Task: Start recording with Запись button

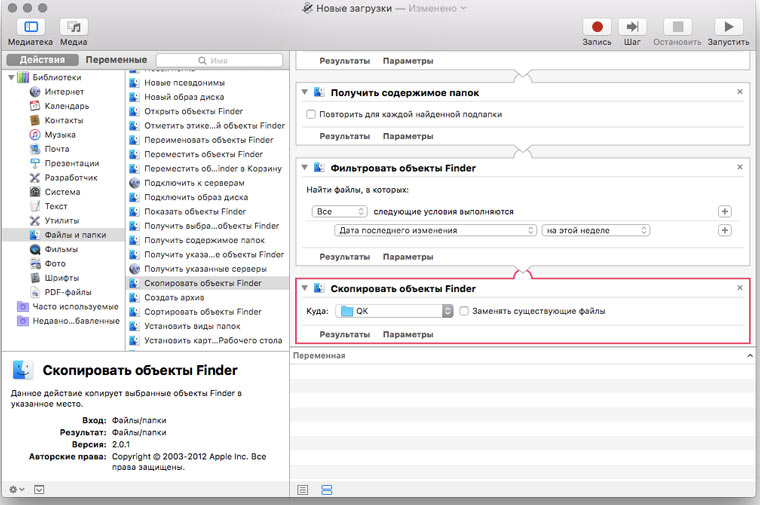Action: tap(597, 27)
